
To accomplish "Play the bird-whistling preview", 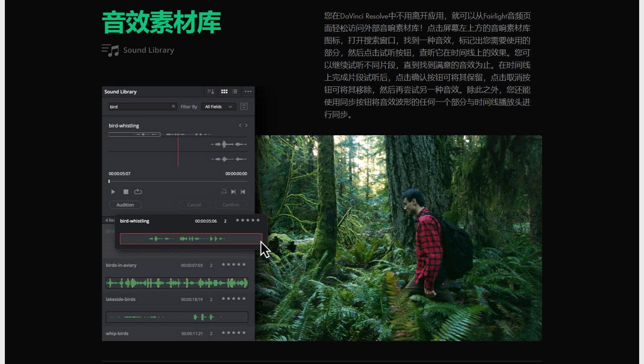I will click(x=113, y=192).
